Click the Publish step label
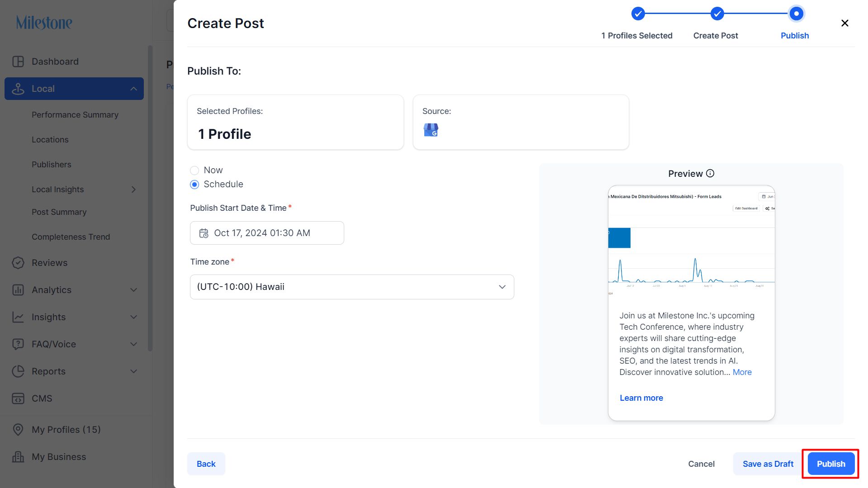The image size is (868, 488). pos(795,36)
